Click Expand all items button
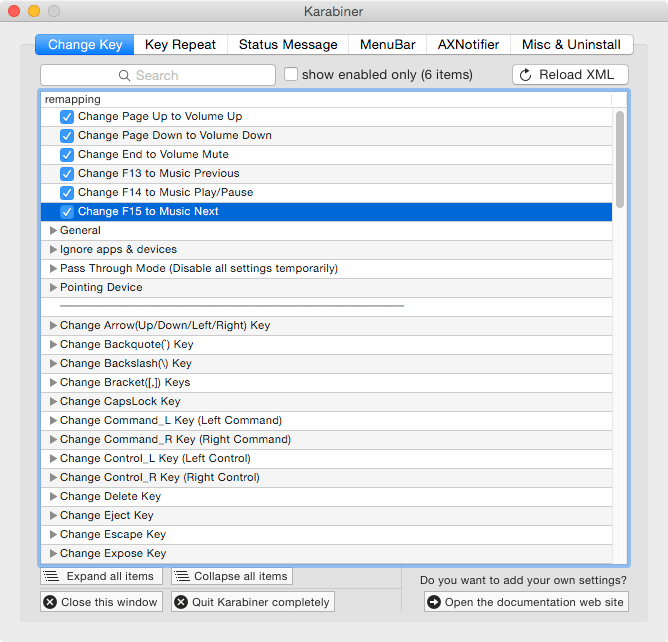The height and width of the screenshot is (642, 668). coord(101,576)
